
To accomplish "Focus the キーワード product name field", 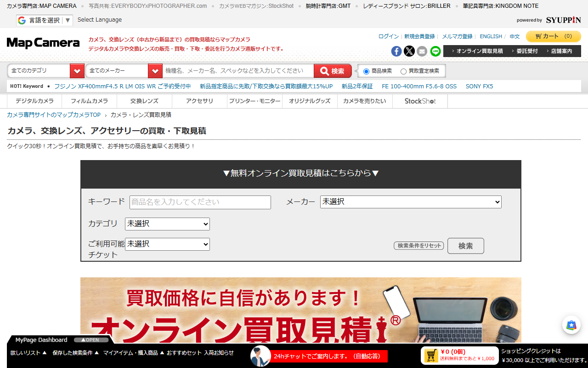I will pos(200,202).
